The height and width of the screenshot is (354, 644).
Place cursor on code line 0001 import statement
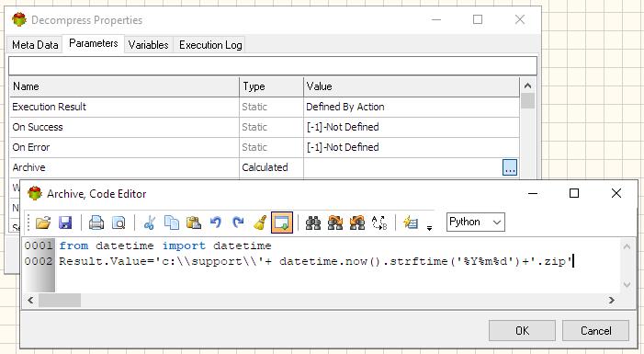click(x=165, y=246)
